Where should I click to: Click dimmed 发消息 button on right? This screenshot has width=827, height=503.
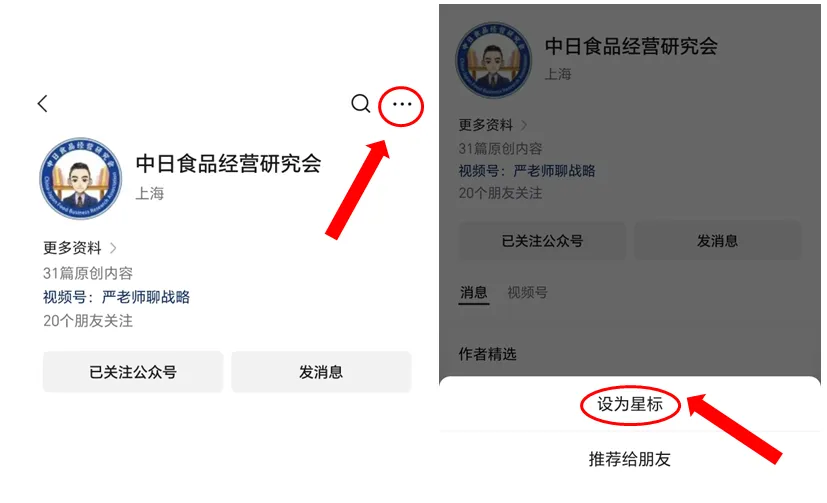pyautogui.click(x=717, y=241)
